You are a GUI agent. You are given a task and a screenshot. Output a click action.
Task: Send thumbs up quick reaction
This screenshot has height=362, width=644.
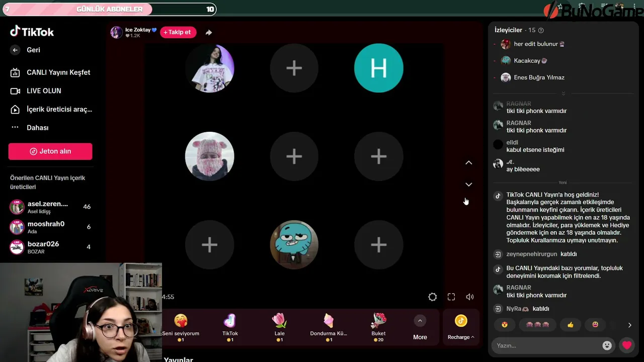(570, 325)
